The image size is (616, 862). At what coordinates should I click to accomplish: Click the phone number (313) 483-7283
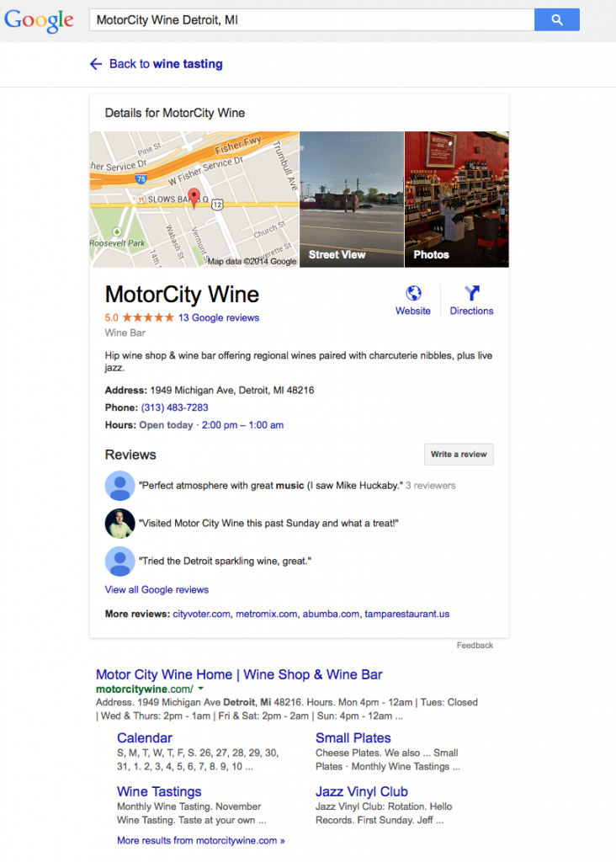(175, 407)
